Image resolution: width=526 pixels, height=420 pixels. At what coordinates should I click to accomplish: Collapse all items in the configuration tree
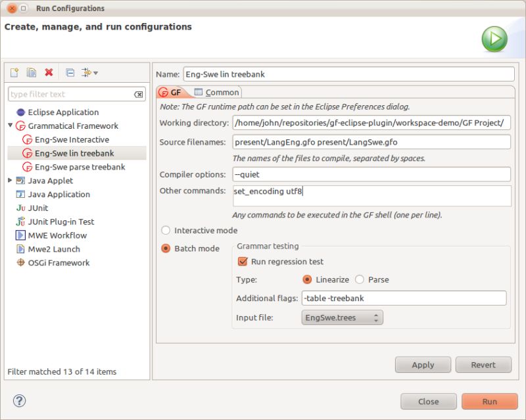69,71
